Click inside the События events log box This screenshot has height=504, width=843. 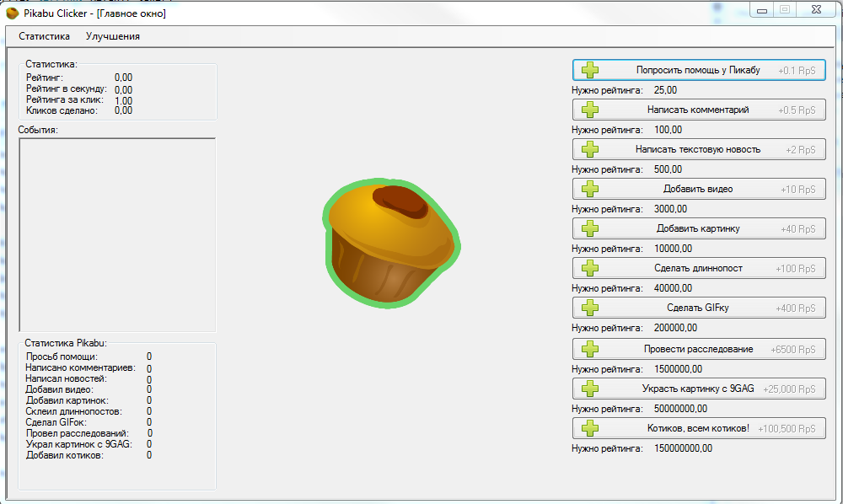[117, 234]
